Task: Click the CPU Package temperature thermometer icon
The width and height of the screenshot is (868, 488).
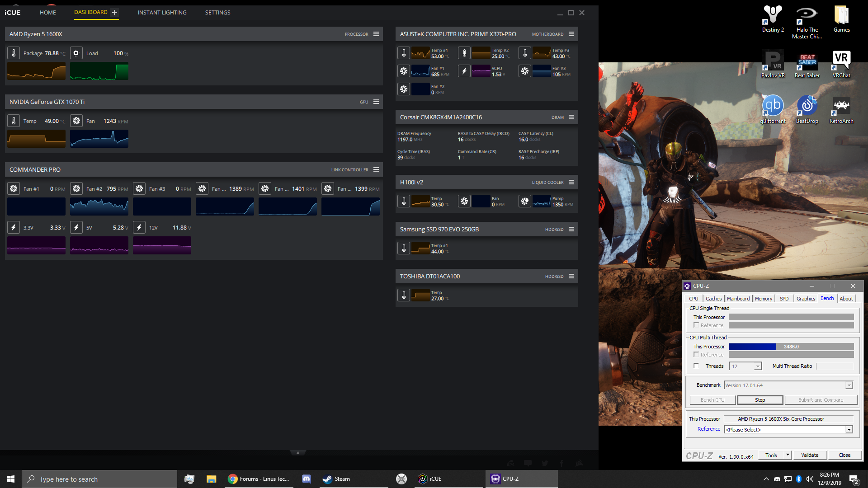Action: click(14, 53)
